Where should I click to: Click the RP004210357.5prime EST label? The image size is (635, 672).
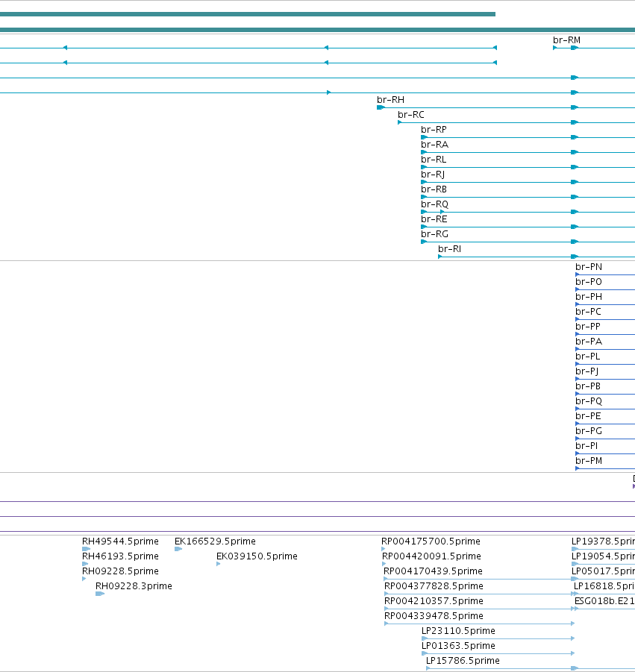(434, 601)
